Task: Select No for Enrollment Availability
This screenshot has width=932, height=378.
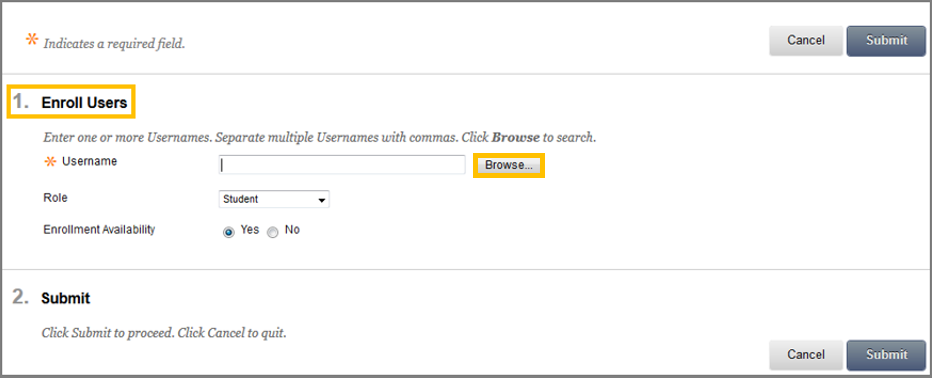Action: pyautogui.click(x=273, y=232)
